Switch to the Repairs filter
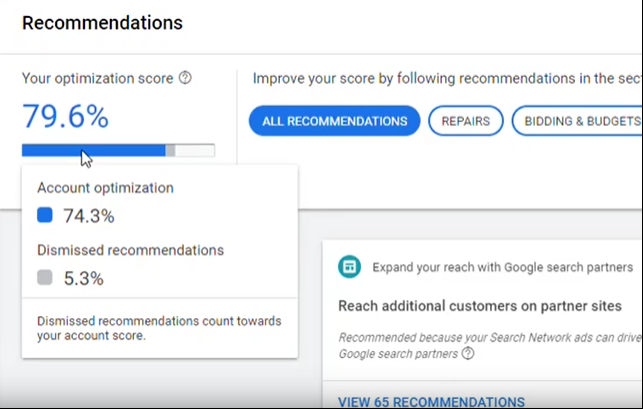 466,121
